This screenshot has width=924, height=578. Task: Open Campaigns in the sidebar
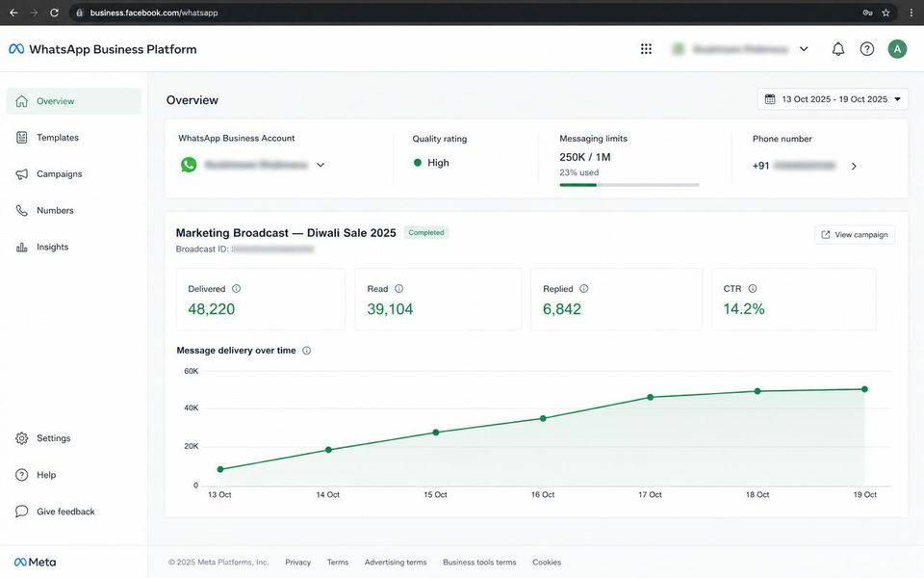pyautogui.click(x=74, y=174)
